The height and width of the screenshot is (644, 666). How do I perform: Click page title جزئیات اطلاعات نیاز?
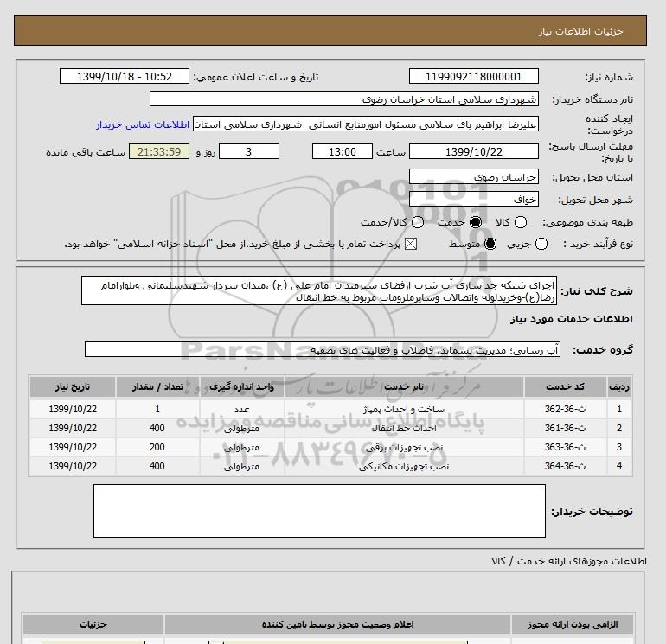click(x=580, y=31)
